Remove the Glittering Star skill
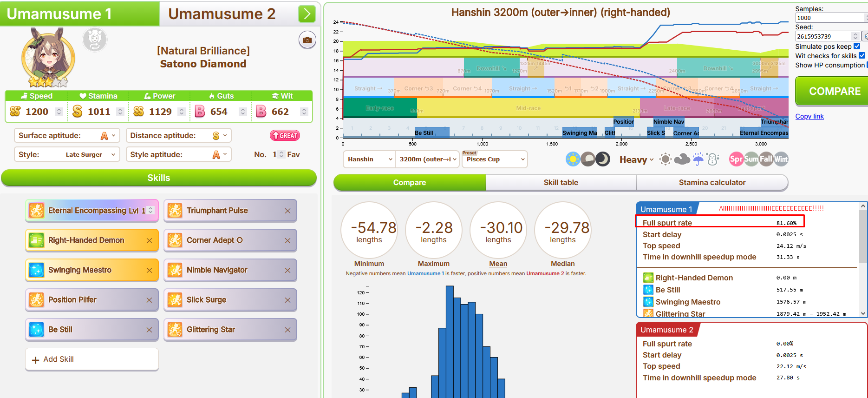The image size is (868, 398). tap(287, 330)
